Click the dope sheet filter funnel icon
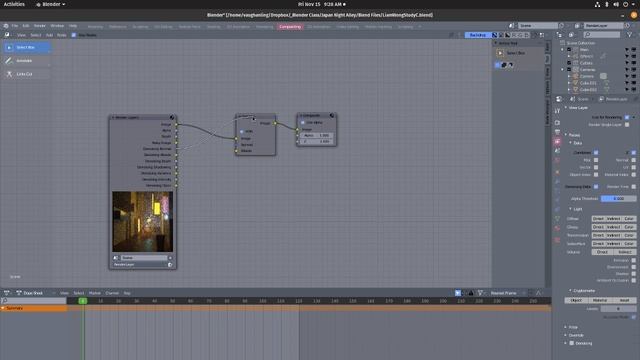 (x=480, y=293)
